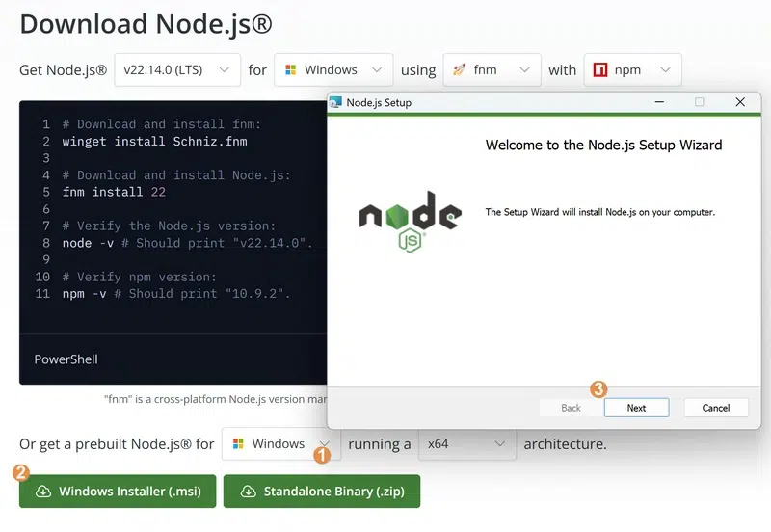Click the red npm logo icon
Image resolution: width=771 pixels, height=532 pixels.
(x=600, y=70)
